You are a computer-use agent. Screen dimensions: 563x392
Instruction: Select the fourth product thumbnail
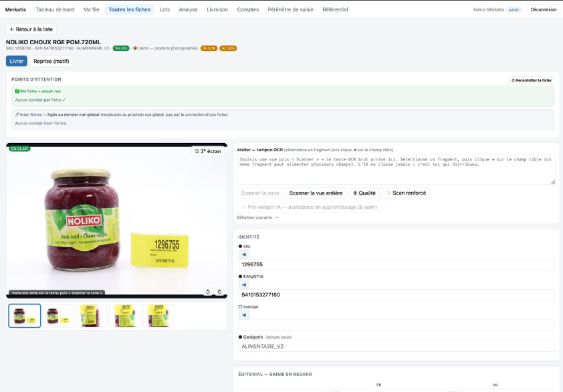click(x=125, y=316)
